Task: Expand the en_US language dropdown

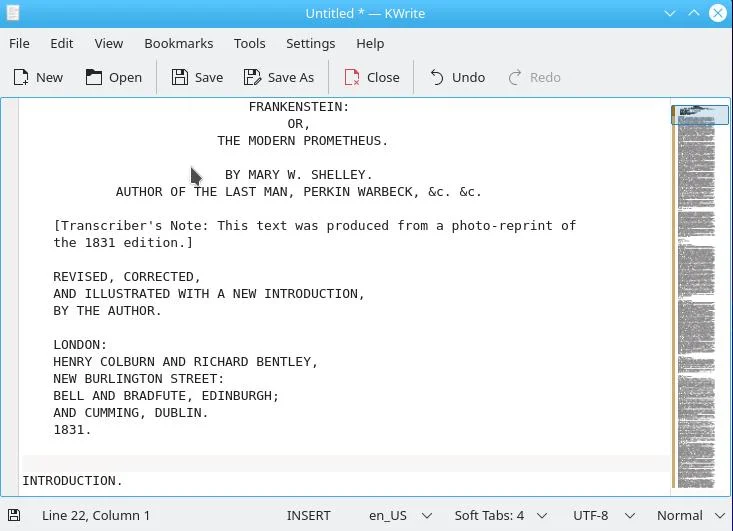Action: (x=400, y=516)
